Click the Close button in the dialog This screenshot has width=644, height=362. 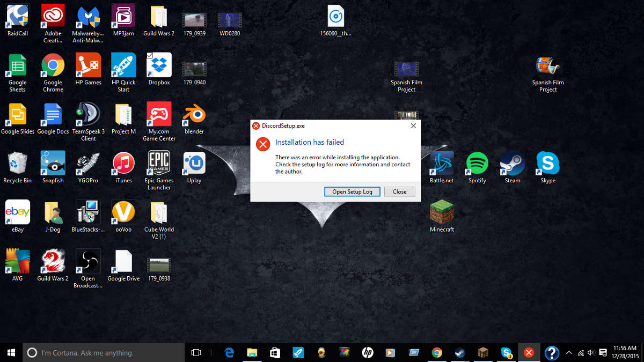399,191
